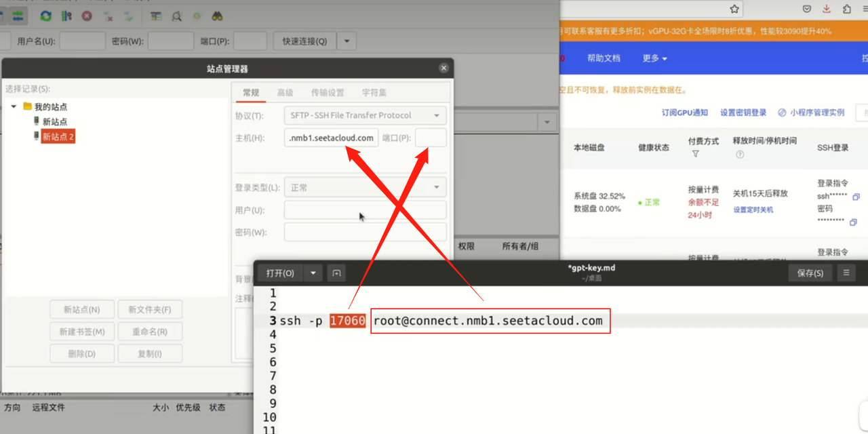Viewport: 868px width, 434px height.
Task: Click the binoculars search remote files icon
Action: click(218, 16)
